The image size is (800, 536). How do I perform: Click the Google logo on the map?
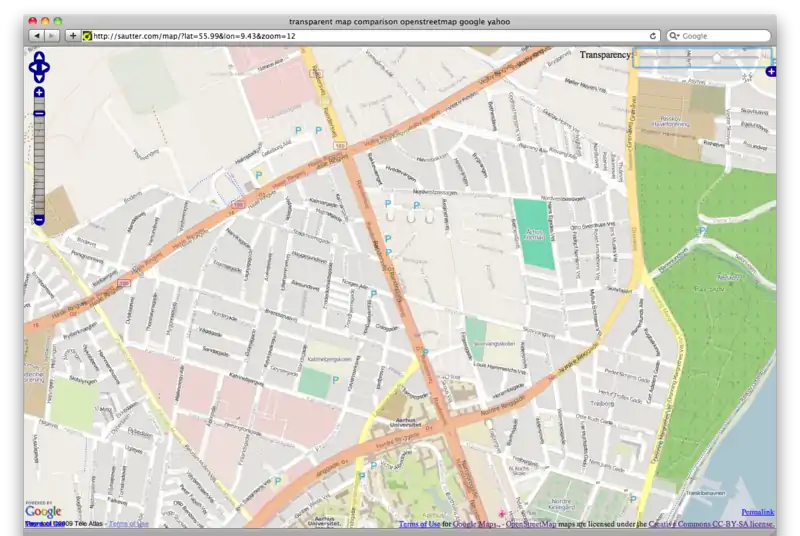[x=43, y=512]
